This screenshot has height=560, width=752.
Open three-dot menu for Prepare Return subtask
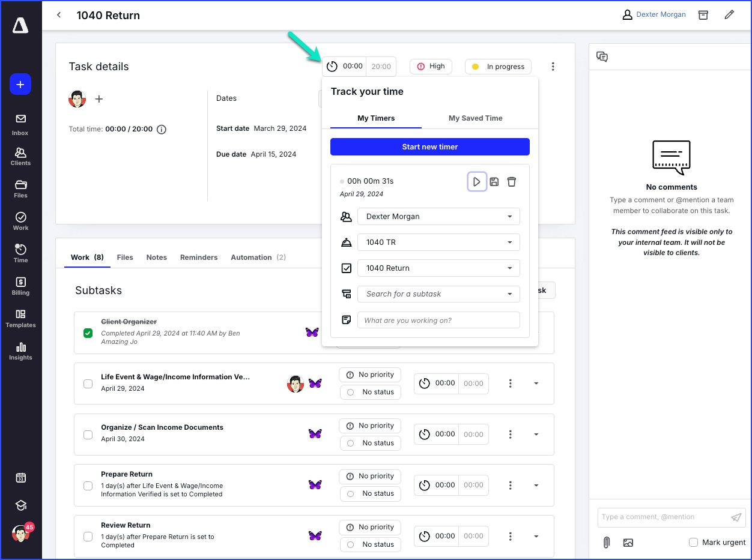[x=510, y=485]
